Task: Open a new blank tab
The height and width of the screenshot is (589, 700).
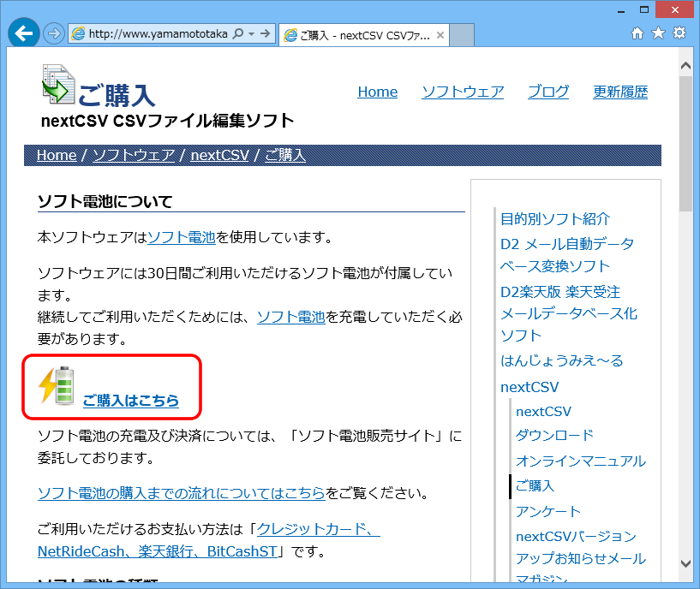Action: (462, 35)
